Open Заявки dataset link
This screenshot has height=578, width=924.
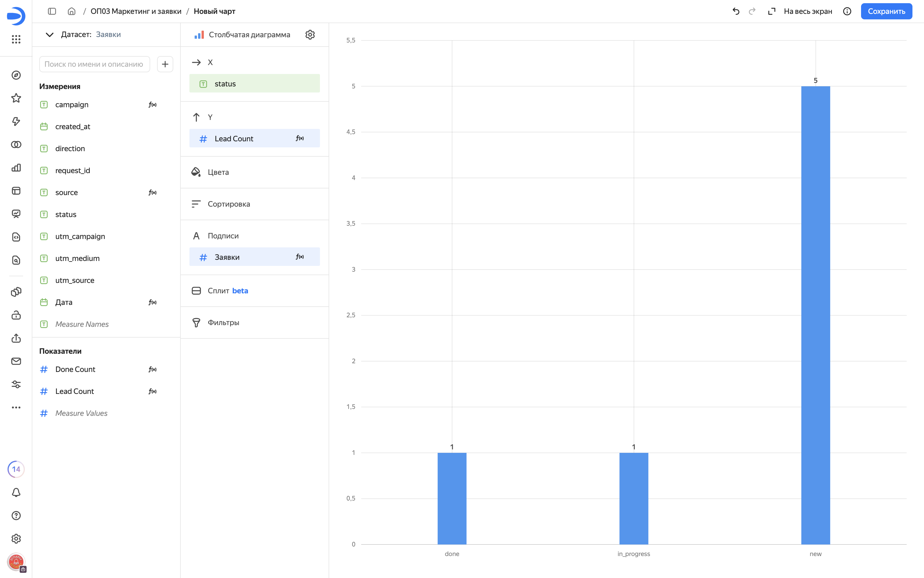click(x=109, y=34)
